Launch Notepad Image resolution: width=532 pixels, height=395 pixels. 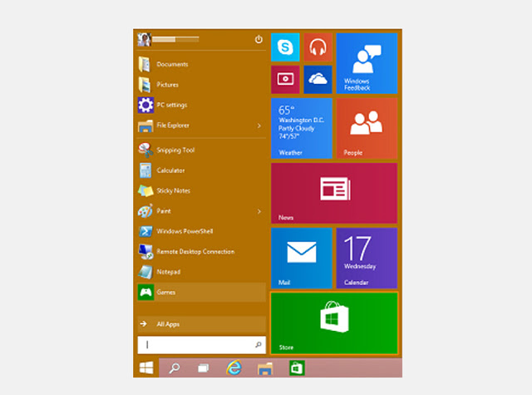[201, 272]
